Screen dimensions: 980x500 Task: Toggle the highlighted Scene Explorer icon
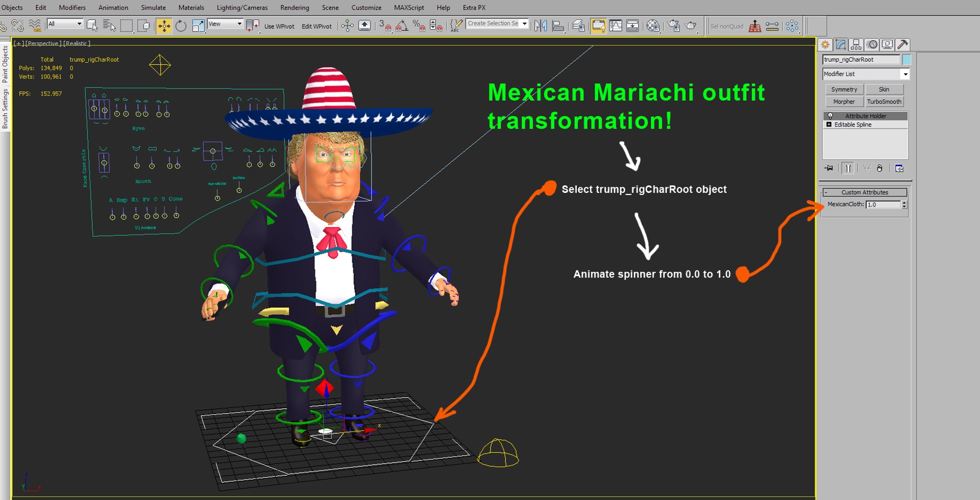(x=598, y=26)
